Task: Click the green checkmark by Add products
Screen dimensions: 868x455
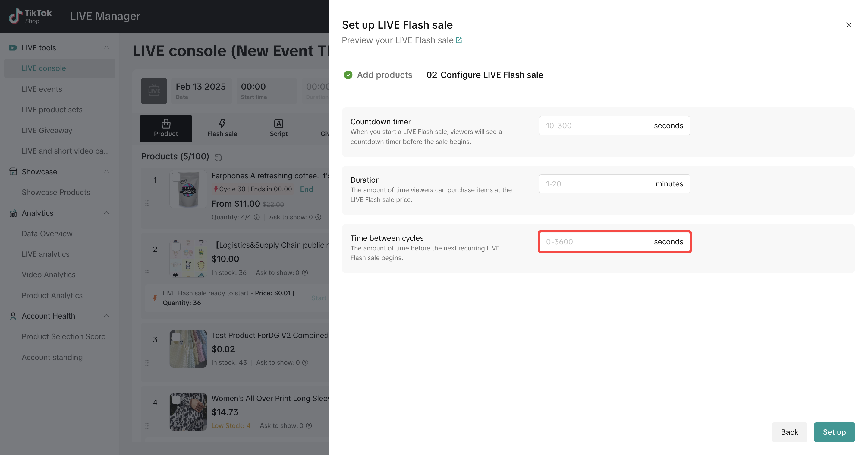Action: pos(348,75)
